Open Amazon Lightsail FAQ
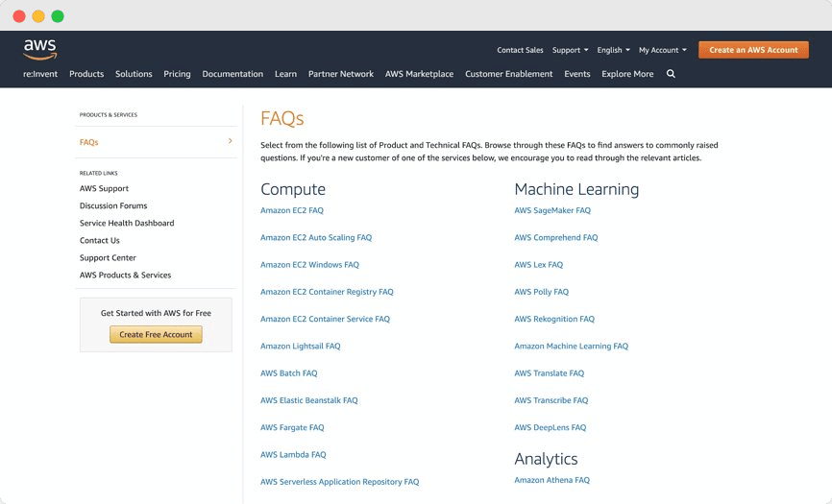 click(301, 346)
